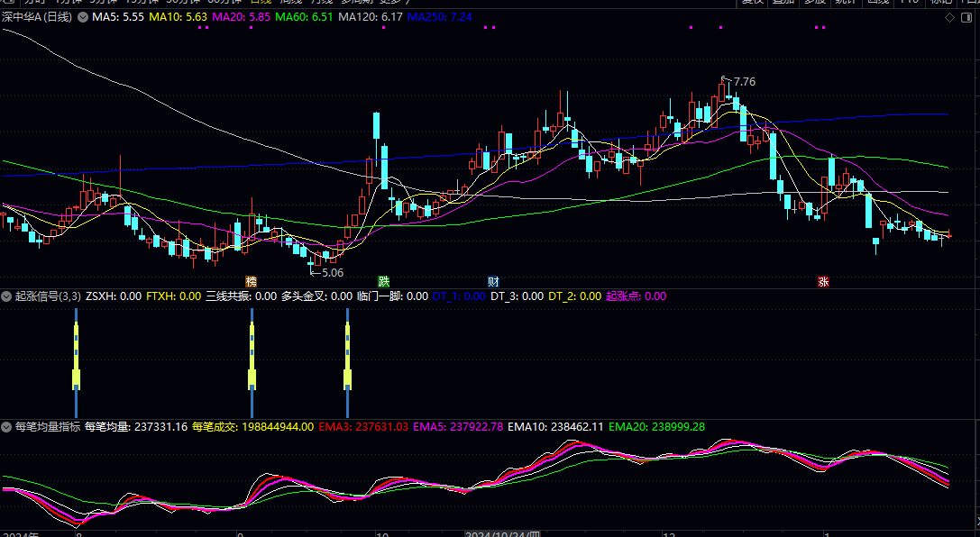Select the MA5 moving average label
Image resolution: width=980 pixels, height=537 pixels.
click(117, 17)
